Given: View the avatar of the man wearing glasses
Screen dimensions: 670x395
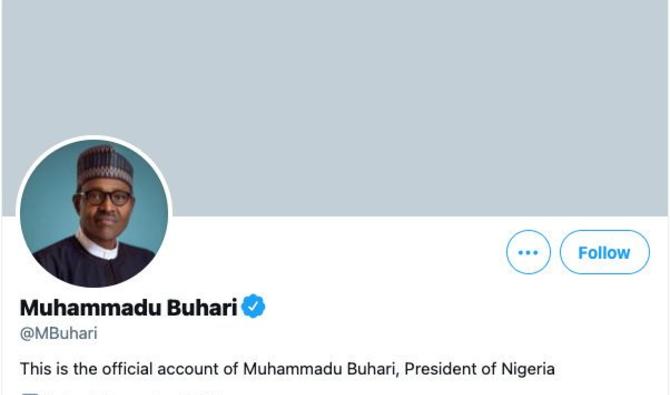Looking at the screenshot, I should point(94,213).
